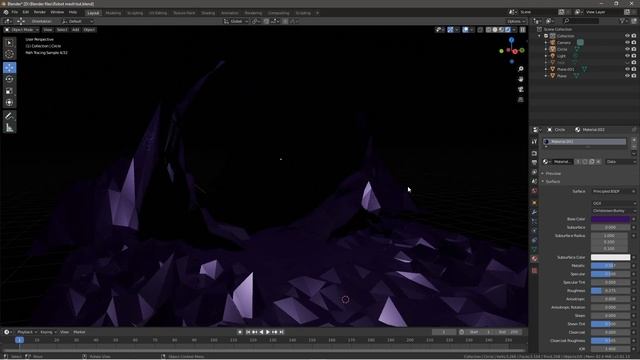Select the Transform tool
640x360 pixels.
pos(9,102)
